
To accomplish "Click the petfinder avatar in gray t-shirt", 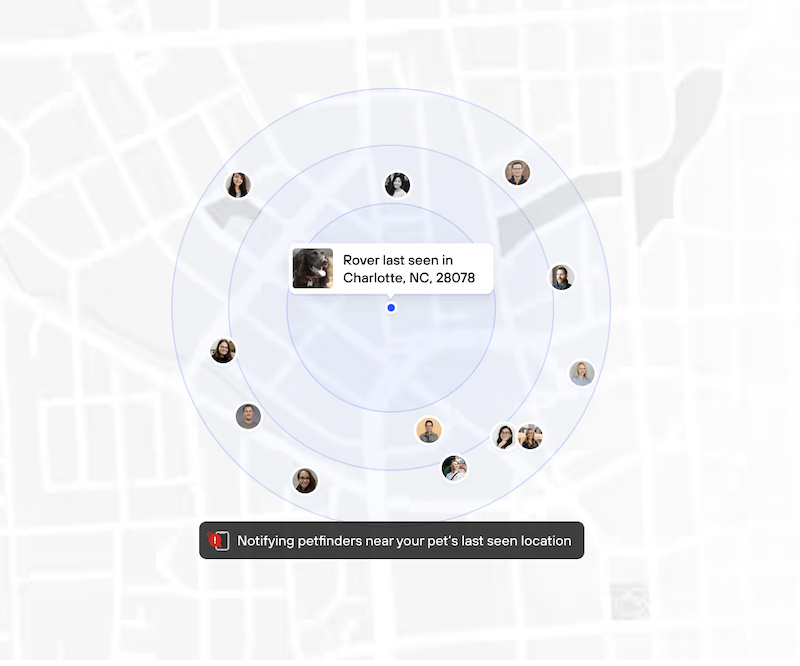I will point(248,416).
